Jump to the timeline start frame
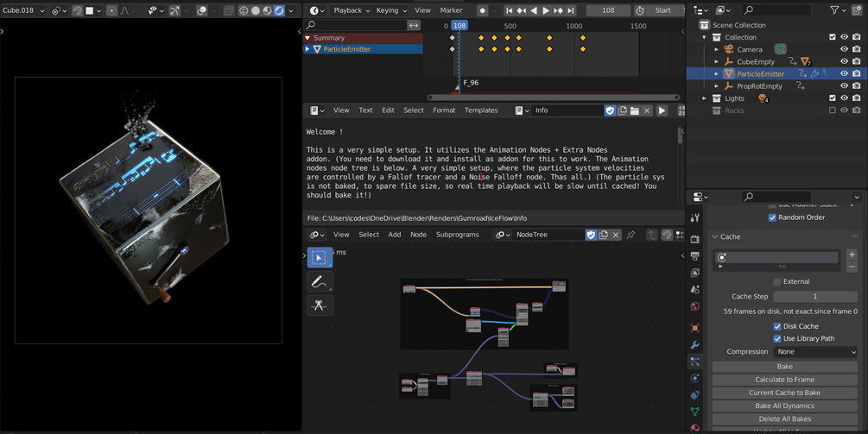 [x=510, y=10]
